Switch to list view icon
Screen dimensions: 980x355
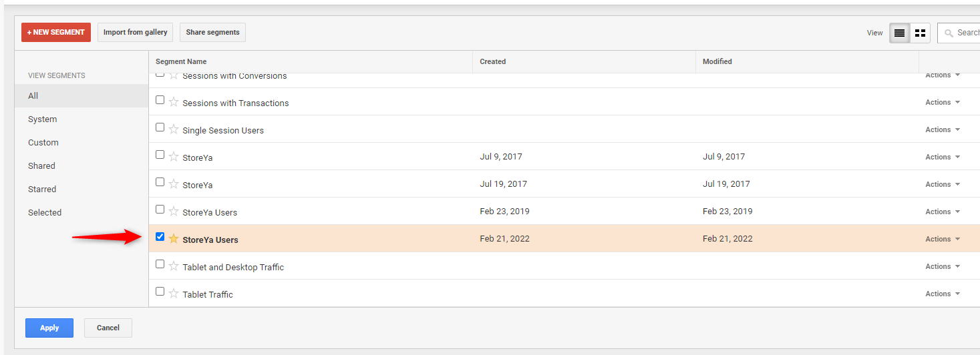click(899, 33)
